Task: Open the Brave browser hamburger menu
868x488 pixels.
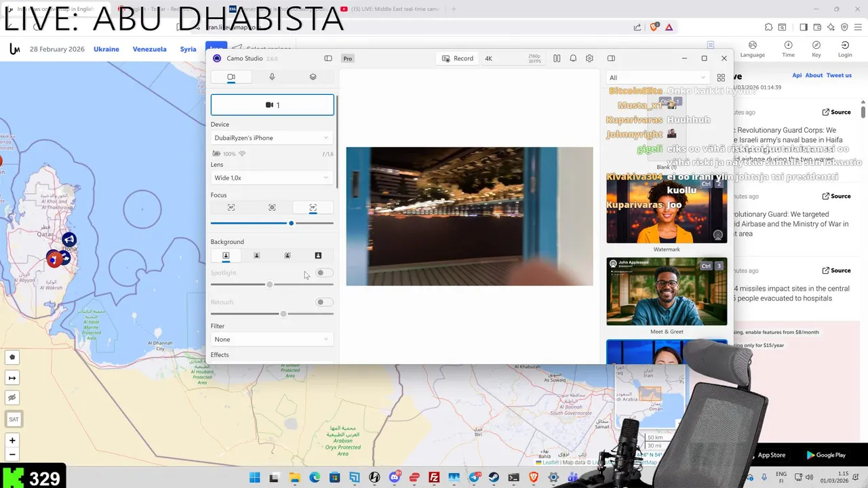Action: (858, 27)
